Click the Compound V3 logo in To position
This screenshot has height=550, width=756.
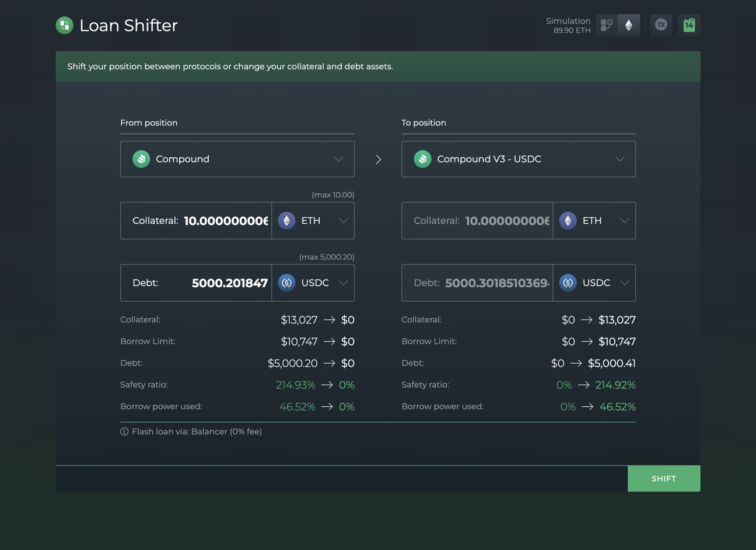[422, 159]
